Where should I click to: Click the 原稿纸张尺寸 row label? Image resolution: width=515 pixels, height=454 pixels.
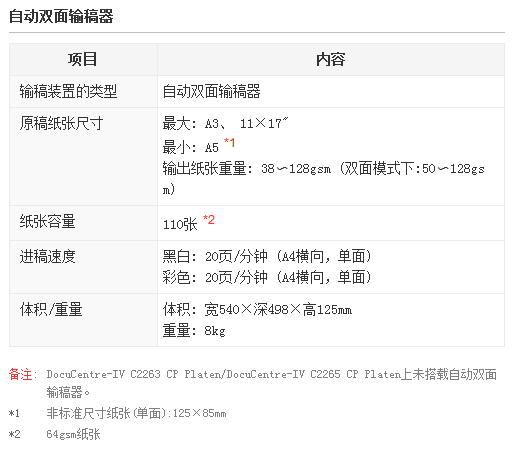click(61, 123)
